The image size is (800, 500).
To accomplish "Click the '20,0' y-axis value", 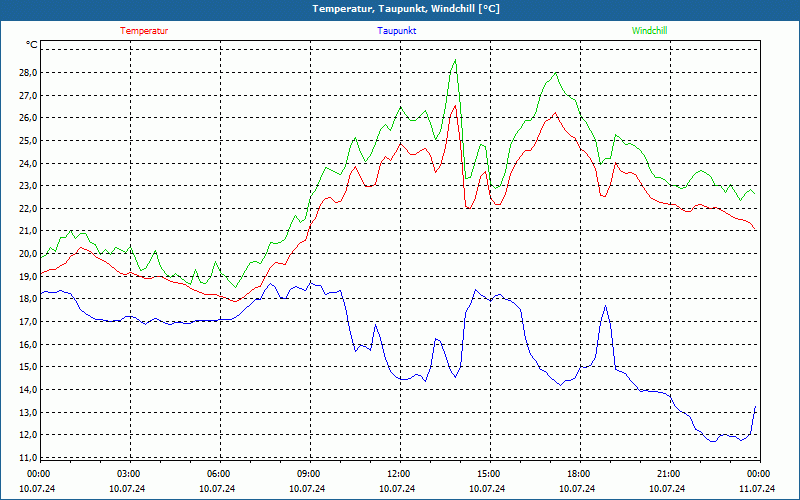I will click(x=28, y=254).
